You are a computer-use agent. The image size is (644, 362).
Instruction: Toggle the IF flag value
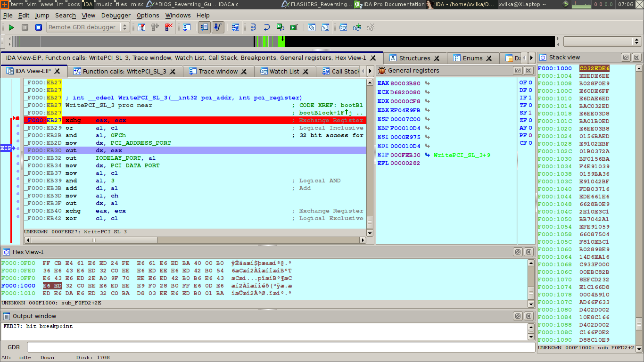[x=530, y=98]
